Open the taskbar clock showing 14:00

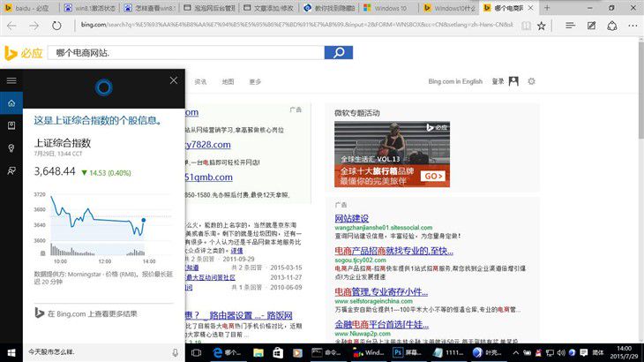tap(624, 352)
